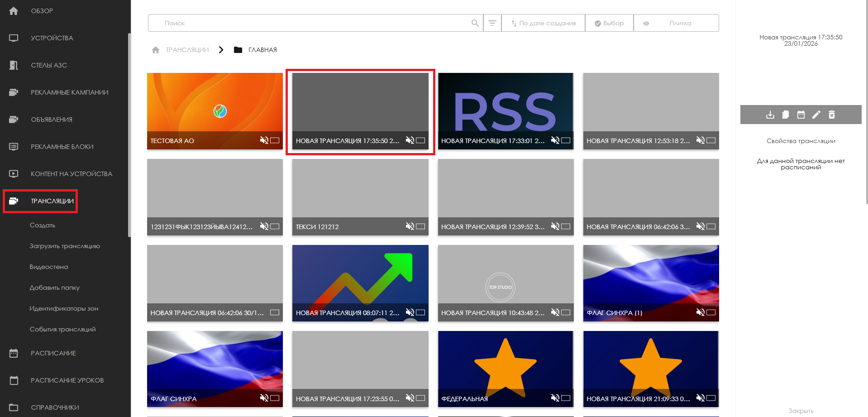The width and height of the screenshot is (868, 417).
Task: Select the RSS broadcast thumbnail
Action: [506, 104]
